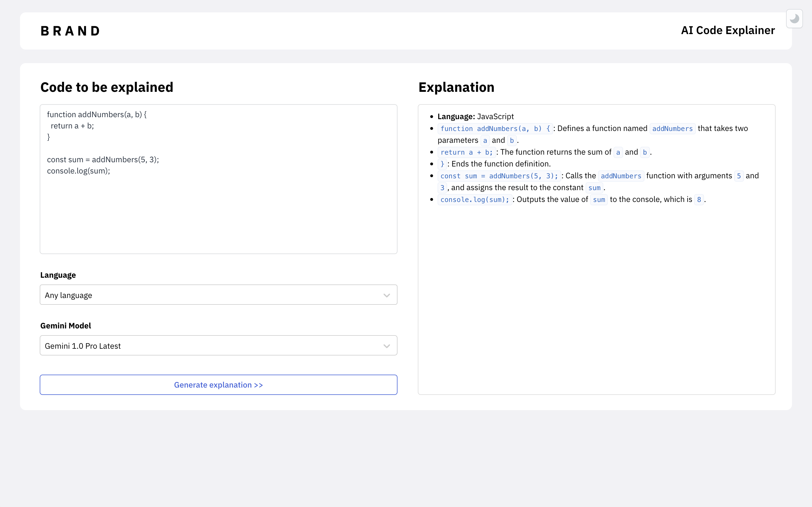This screenshot has height=507, width=812.
Task: Click the Gemini model chevron arrow
Action: tap(387, 346)
